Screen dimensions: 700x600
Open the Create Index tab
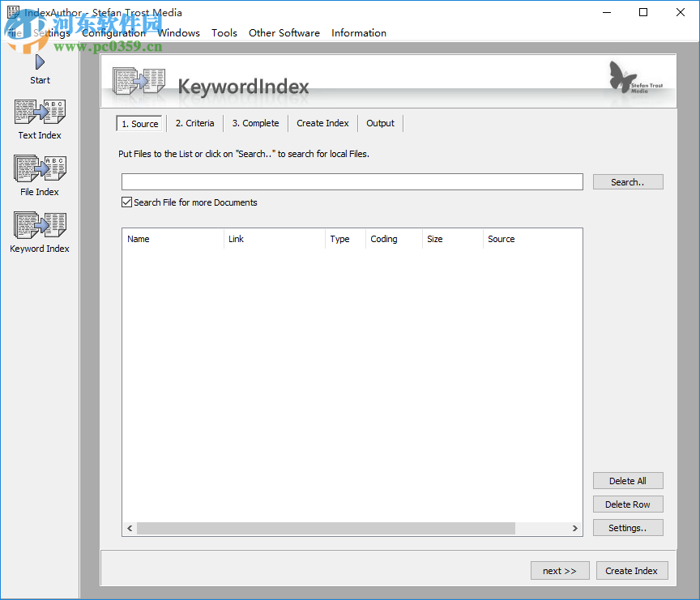[322, 123]
